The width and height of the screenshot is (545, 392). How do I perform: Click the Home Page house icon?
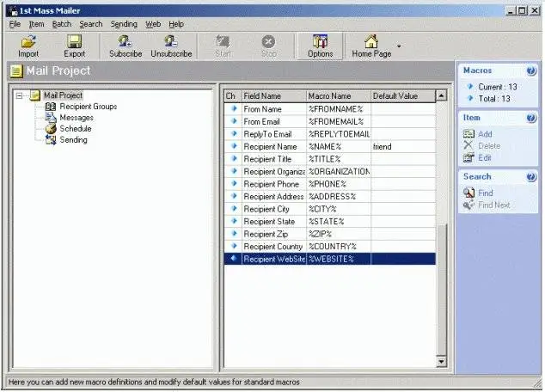point(371,42)
